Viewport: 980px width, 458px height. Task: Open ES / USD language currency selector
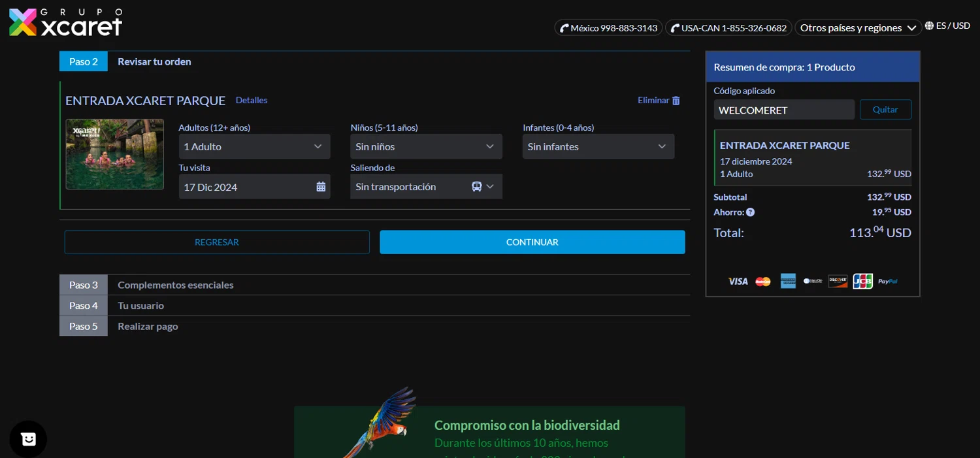[948, 26]
